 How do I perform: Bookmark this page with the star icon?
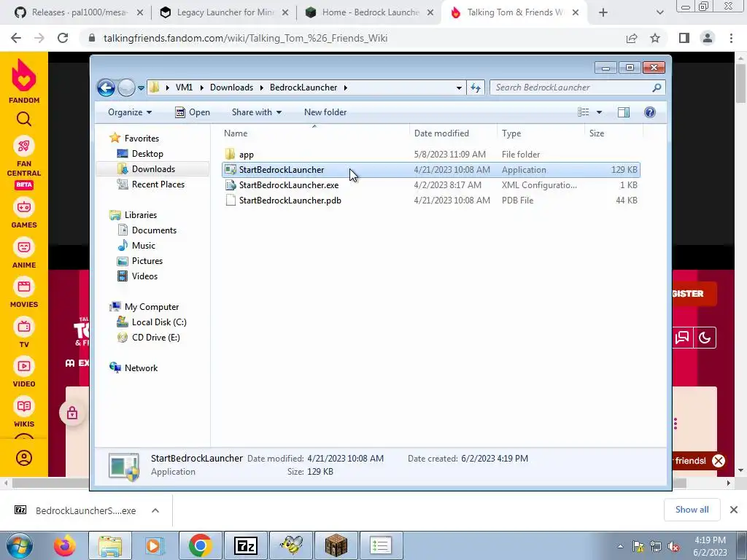click(655, 38)
